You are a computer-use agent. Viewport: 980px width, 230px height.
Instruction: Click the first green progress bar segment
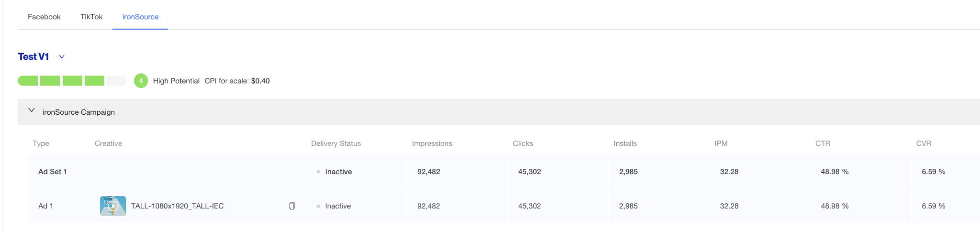tap(28, 81)
